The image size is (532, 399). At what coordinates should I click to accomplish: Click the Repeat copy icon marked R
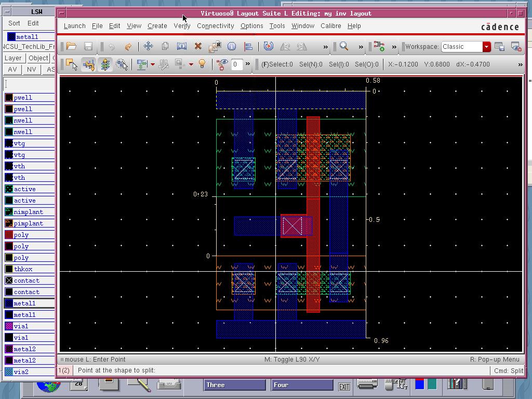pyautogui.click(x=215, y=46)
